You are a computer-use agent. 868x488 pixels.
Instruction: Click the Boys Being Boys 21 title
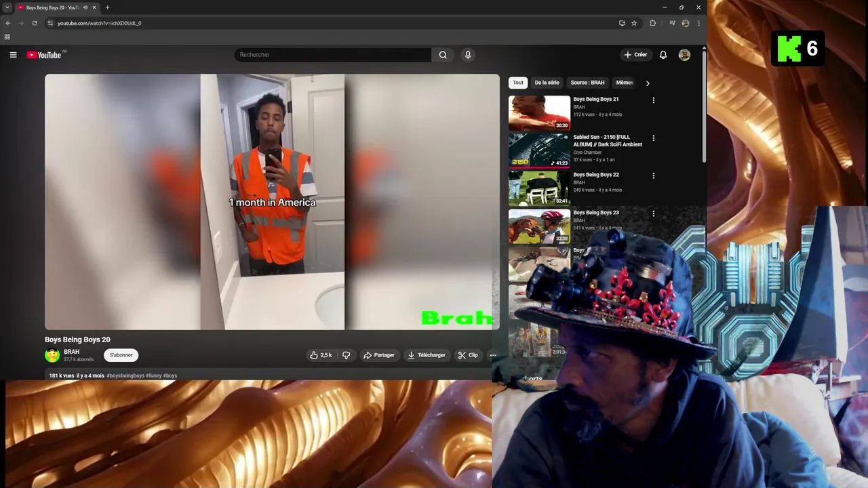point(595,99)
